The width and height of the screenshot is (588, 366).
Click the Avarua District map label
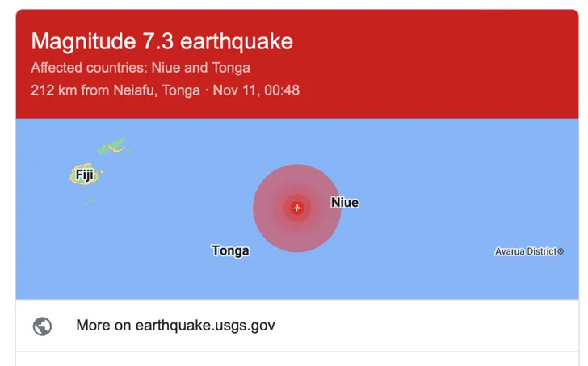[x=525, y=251]
